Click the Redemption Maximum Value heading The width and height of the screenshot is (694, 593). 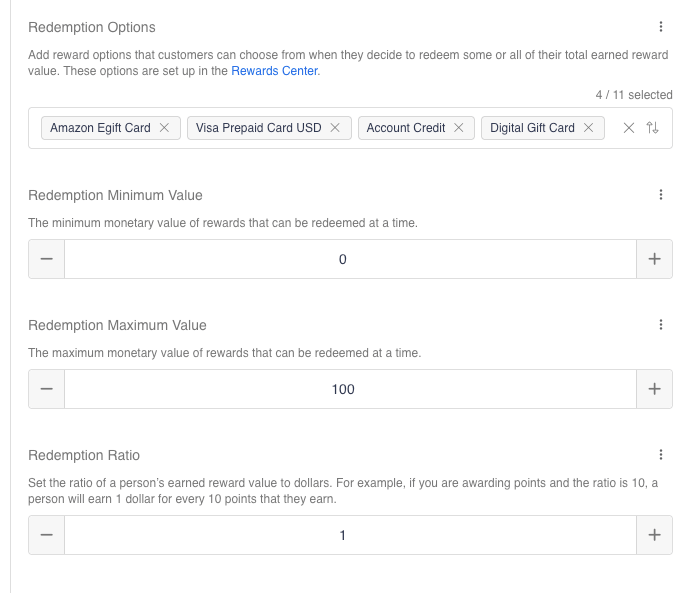117,325
